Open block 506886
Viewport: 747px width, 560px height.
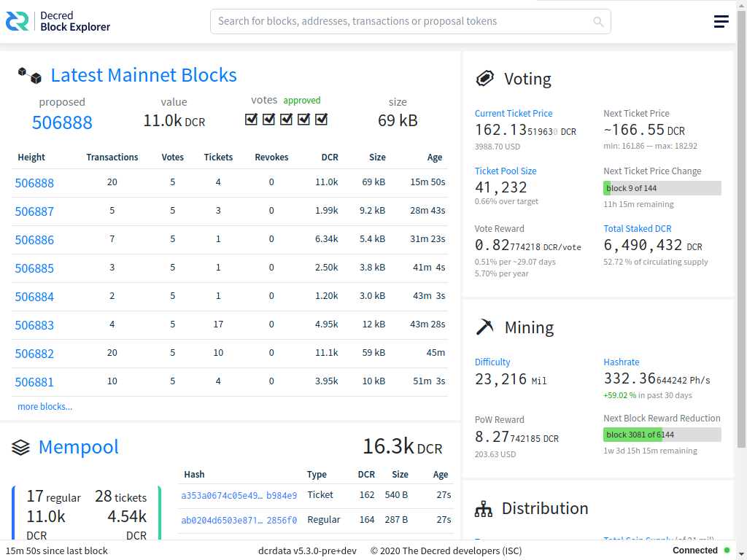tap(34, 240)
